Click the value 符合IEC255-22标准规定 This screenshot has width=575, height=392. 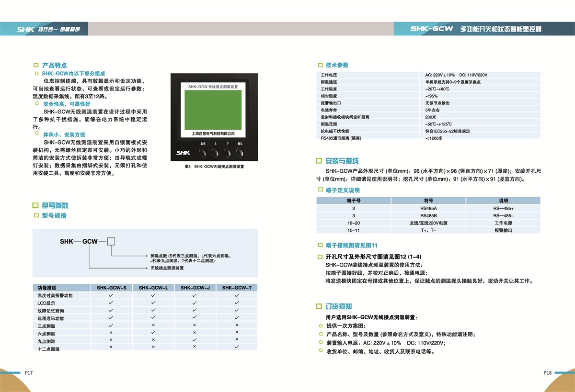click(448, 131)
